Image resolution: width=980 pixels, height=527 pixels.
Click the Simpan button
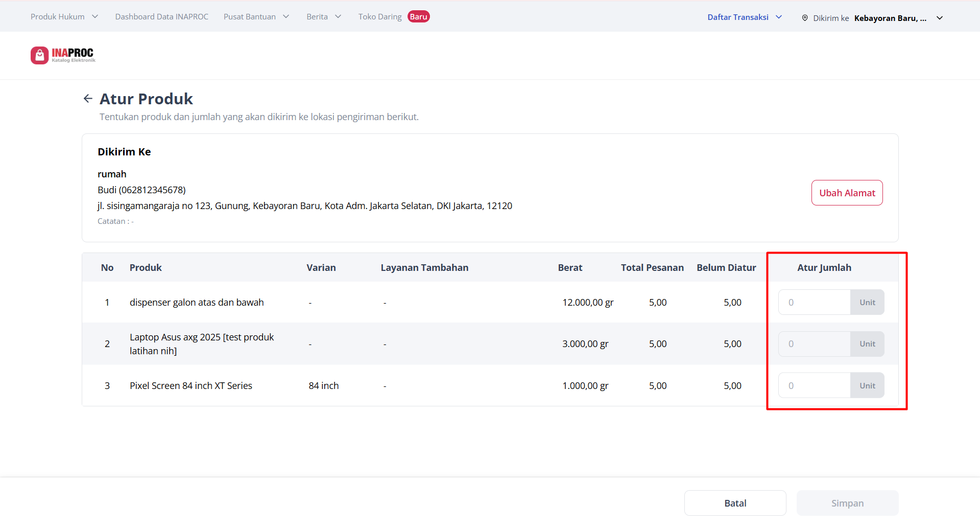click(848, 503)
